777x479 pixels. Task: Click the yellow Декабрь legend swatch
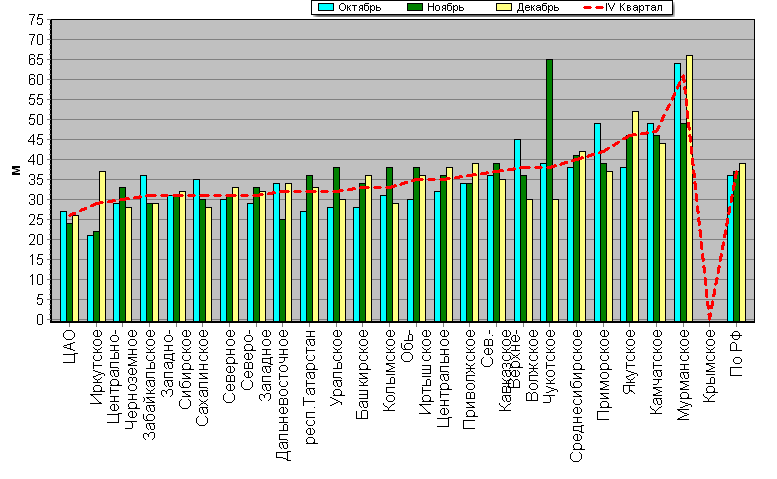(x=504, y=7)
